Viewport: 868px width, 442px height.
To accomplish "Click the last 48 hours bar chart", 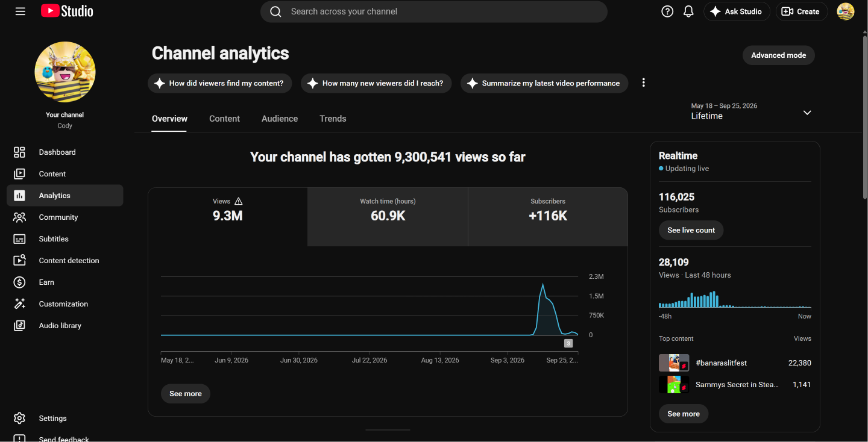I will 735,299.
